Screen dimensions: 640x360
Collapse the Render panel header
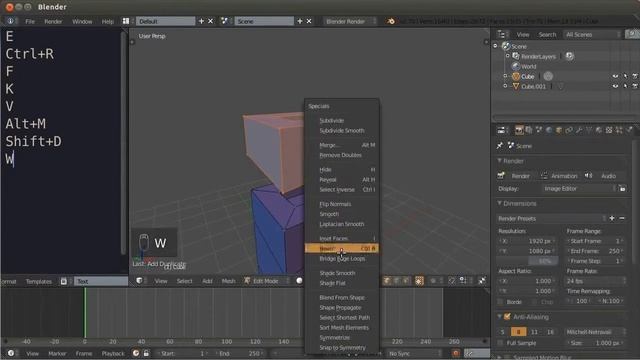[x=499, y=161]
